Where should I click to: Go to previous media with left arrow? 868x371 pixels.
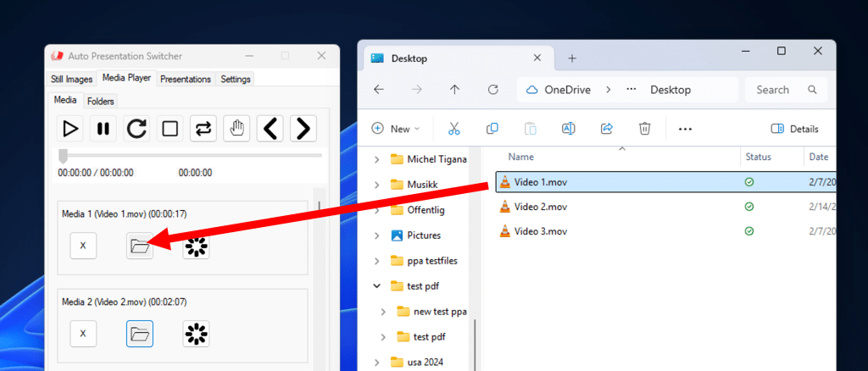(270, 129)
